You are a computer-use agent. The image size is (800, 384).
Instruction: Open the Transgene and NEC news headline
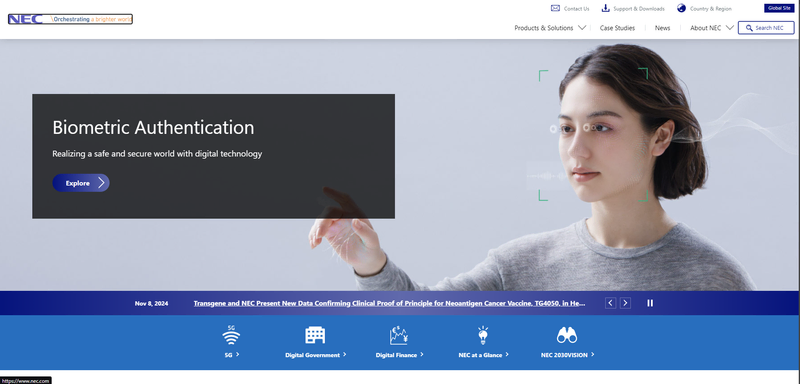(389, 303)
